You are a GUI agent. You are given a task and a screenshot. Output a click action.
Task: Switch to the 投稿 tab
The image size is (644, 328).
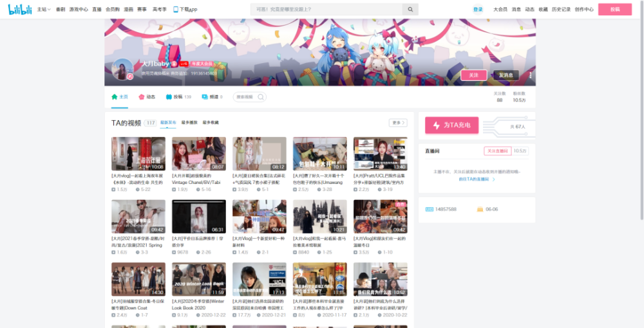[x=178, y=97]
